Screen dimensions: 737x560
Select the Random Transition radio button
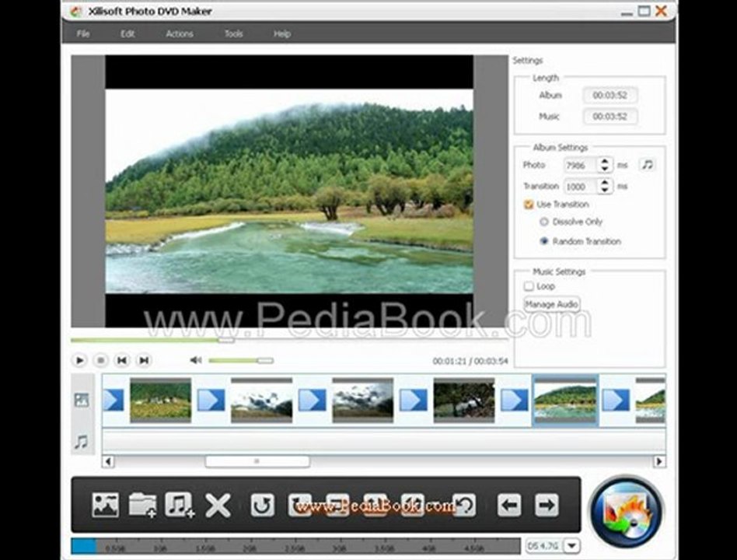(544, 241)
